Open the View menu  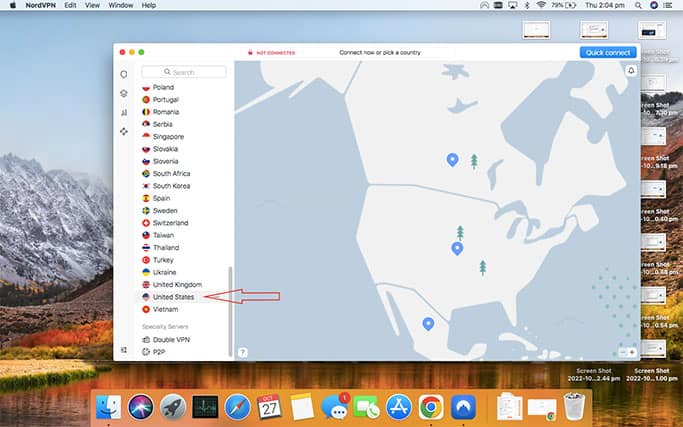[x=92, y=5]
